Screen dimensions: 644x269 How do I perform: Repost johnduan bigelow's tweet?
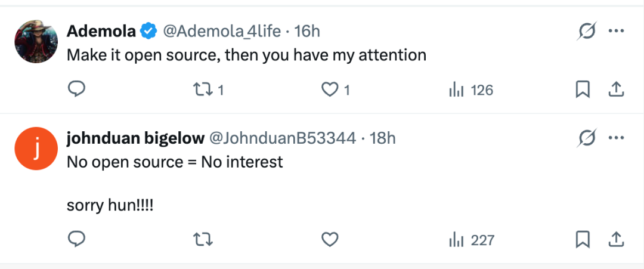(x=203, y=240)
